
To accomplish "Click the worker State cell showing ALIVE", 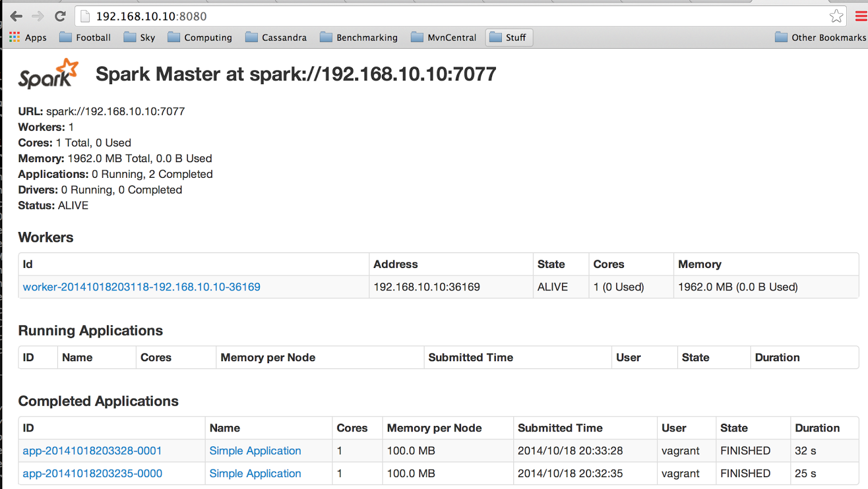I will click(561, 287).
